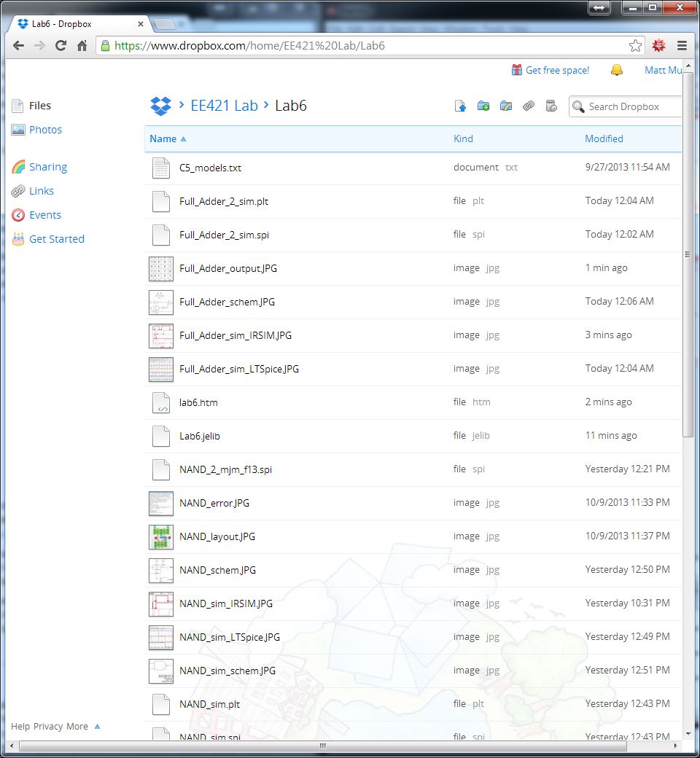Open the notifications bell
The width and height of the screenshot is (700, 758).
click(616, 70)
